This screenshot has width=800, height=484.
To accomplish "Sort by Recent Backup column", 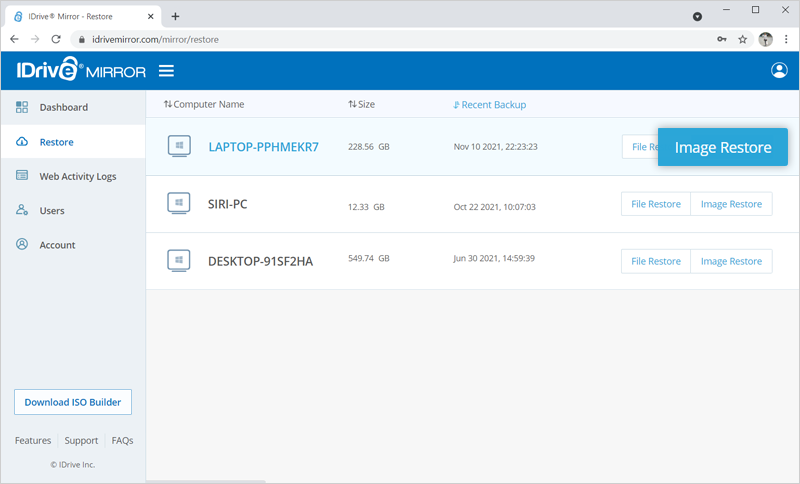I will [490, 105].
